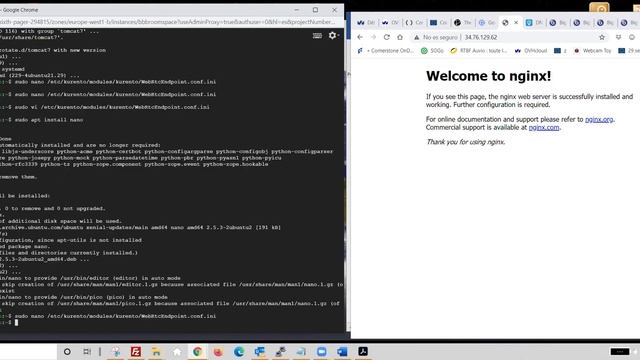Viewport: 640px width, 360px height.
Task: Open the OVHcloud bookmark
Action: (x=531, y=51)
